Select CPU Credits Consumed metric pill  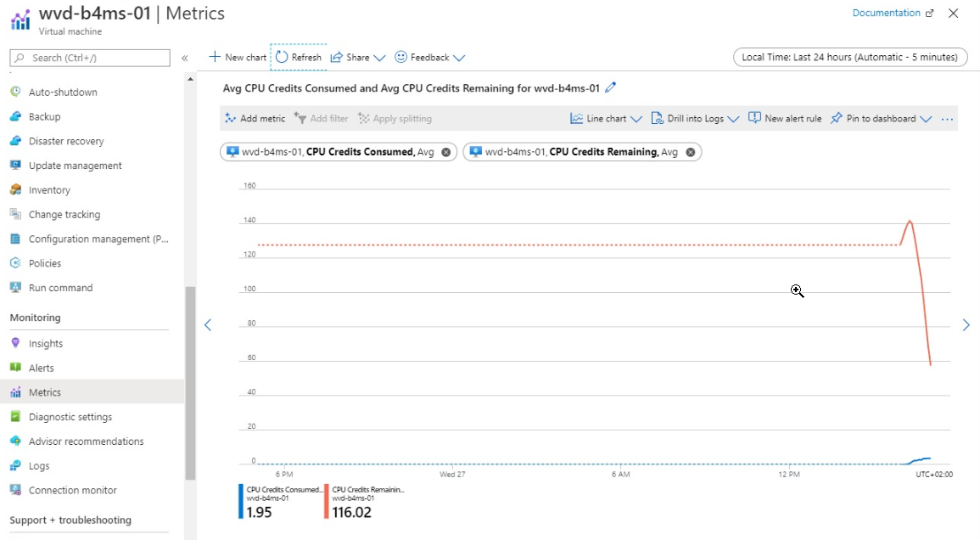[338, 152]
